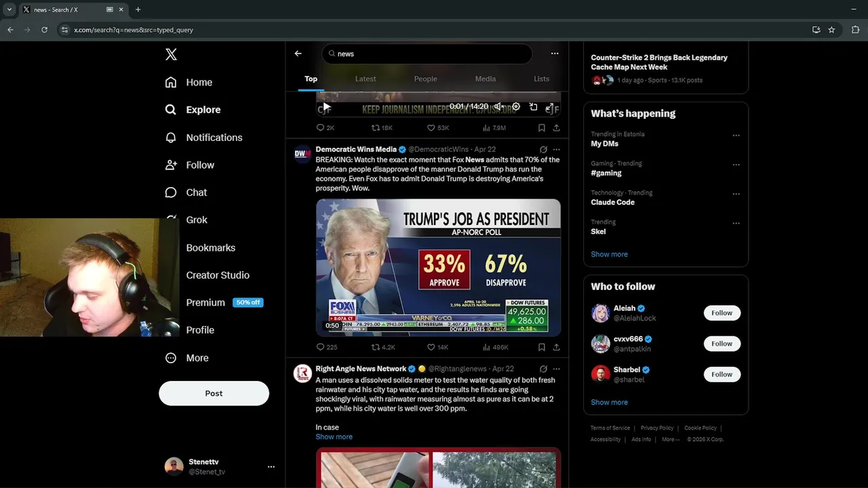
Task: Expand footer More menu
Action: click(671, 439)
